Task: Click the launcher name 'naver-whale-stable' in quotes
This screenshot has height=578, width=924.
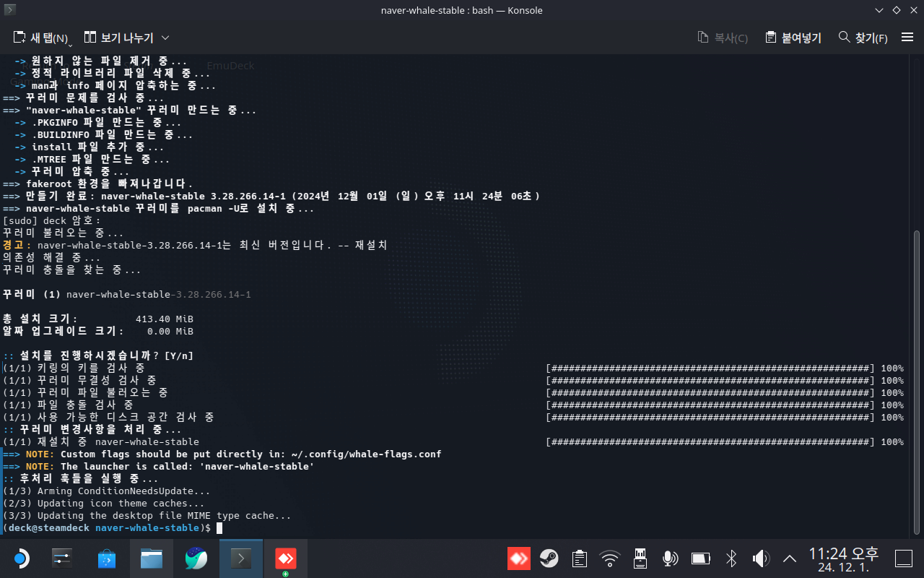Action: coord(256,467)
